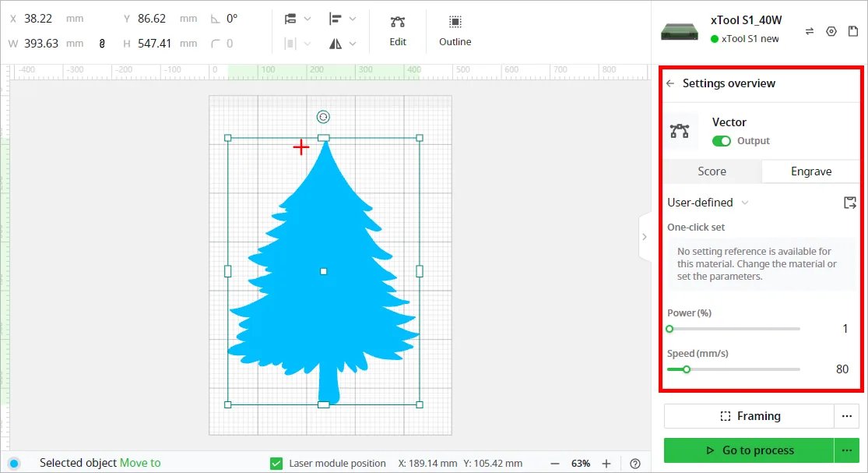Image resolution: width=868 pixels, height=473 pixels.
Task: Click the Speed slider track
Action: [x=733, y=369]
